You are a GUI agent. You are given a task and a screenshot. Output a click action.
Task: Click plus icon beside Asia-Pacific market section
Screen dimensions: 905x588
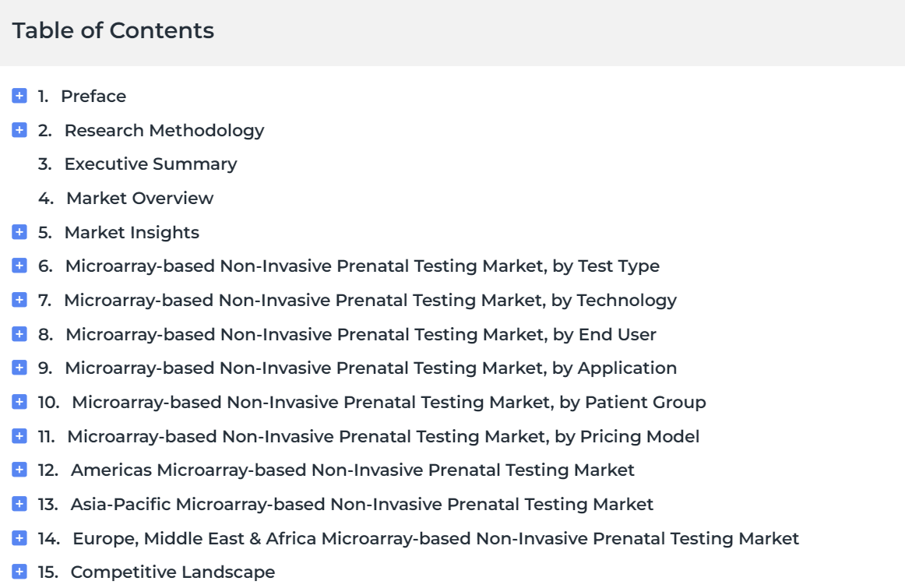click(x=19, y=504)
